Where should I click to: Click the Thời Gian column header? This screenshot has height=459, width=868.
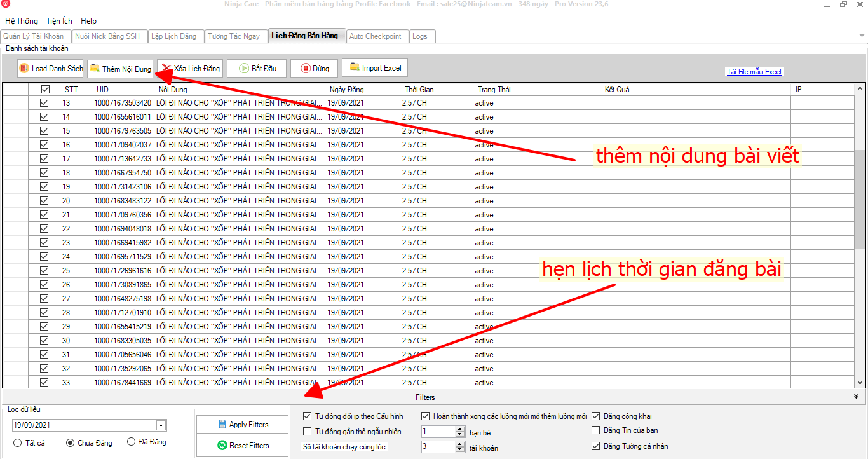pyautogui.click(x=437, y=90)
